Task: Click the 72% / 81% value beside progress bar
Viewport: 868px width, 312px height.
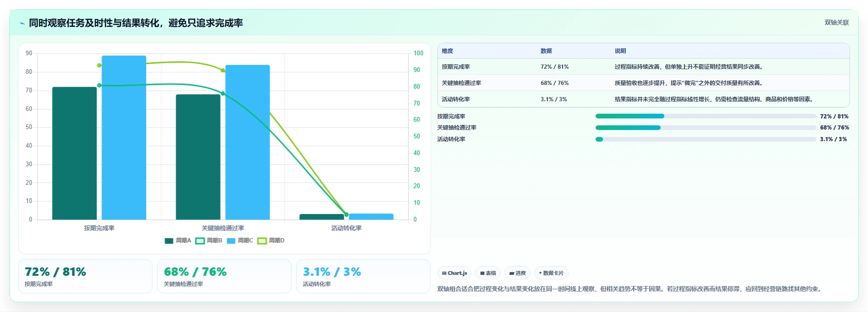Action: [x=834, y=117]
